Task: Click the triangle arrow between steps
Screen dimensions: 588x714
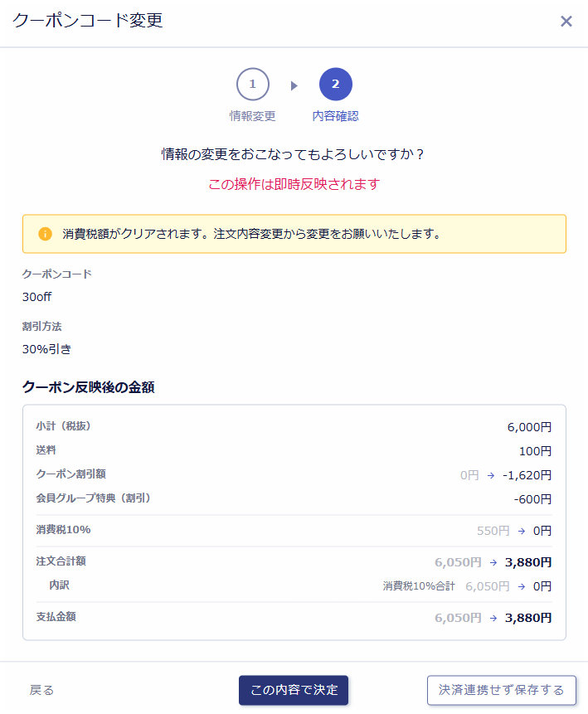Action: coord(294,85)
